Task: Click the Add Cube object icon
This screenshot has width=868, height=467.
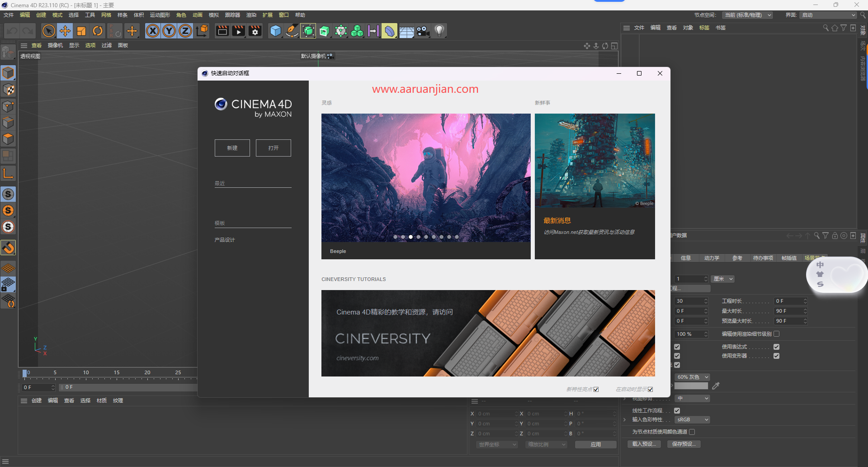Action: point(275,31)
